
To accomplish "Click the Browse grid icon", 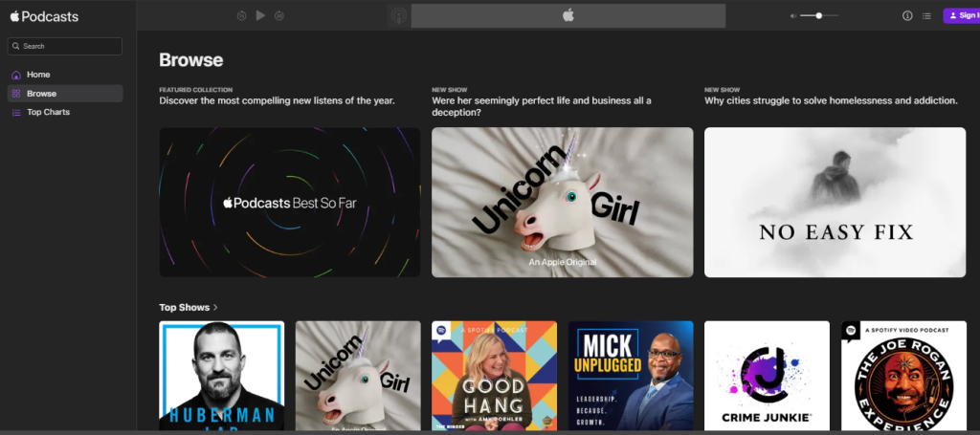I will coord(16,94).
